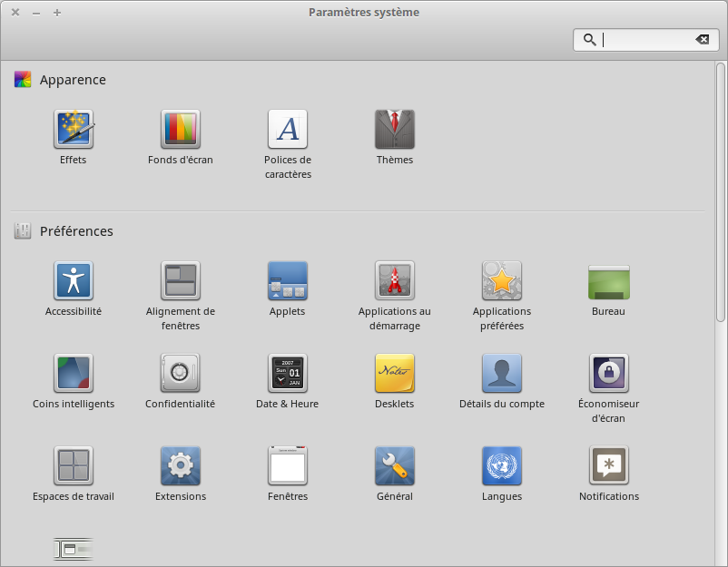Open Accessibilité preferences
Screen dimensions: 728x567
pyautogui.click(x=74, y=281)
